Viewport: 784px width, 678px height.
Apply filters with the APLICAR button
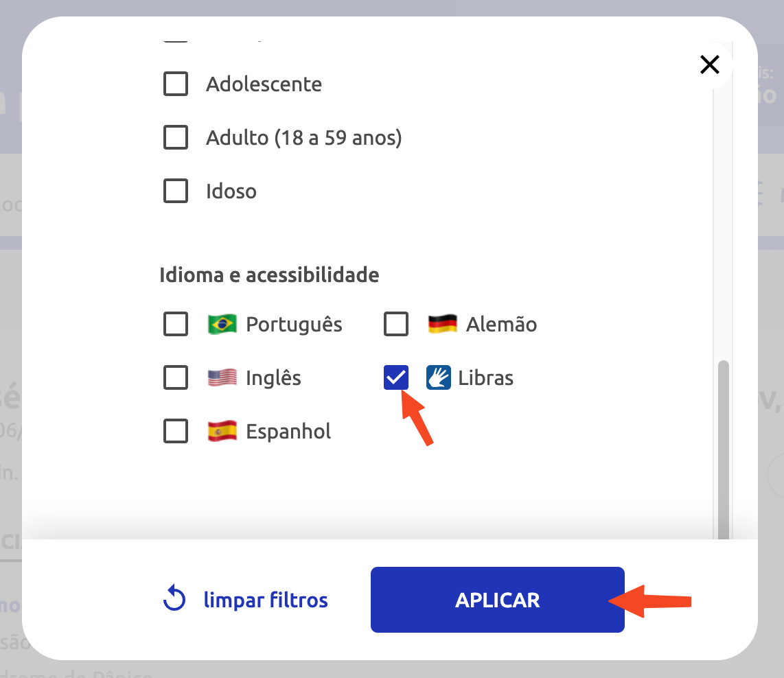point(498,600)
